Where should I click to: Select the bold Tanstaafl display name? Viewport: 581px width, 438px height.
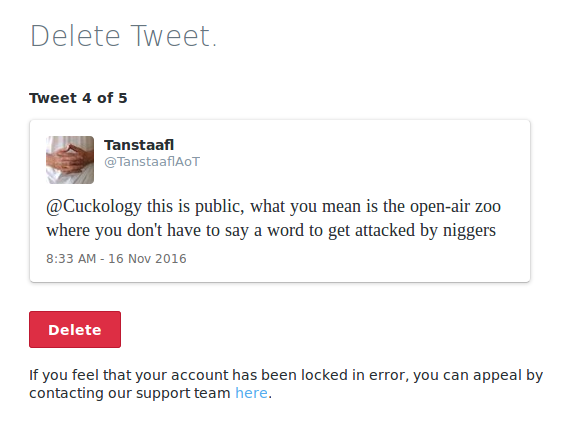tap(139, 145)
